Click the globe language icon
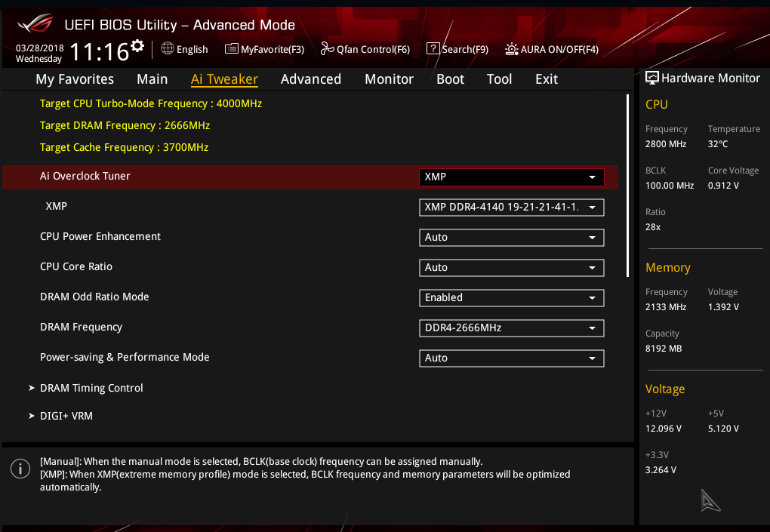The width and height of the screenshot is (770, 532). point(168,48)
